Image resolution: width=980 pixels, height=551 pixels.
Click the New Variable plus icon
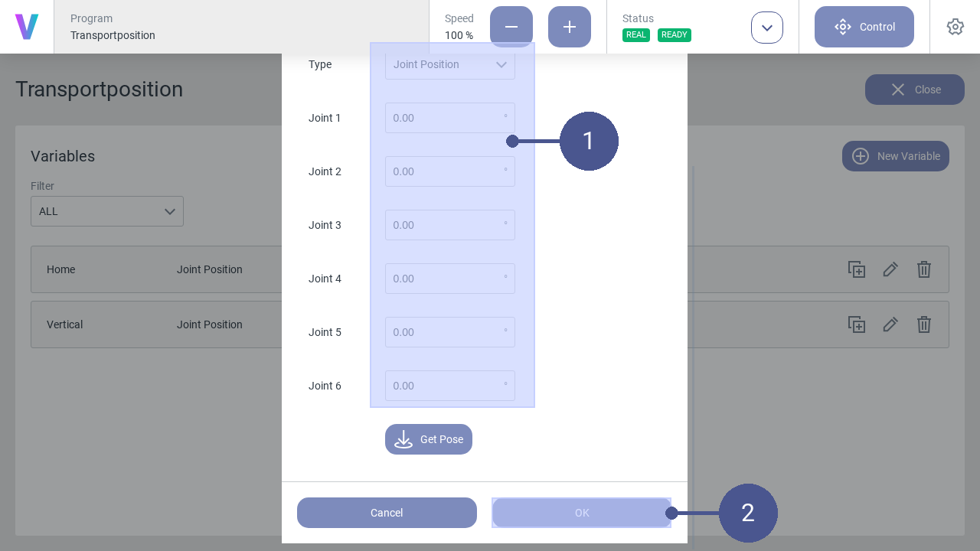[860, 156]
